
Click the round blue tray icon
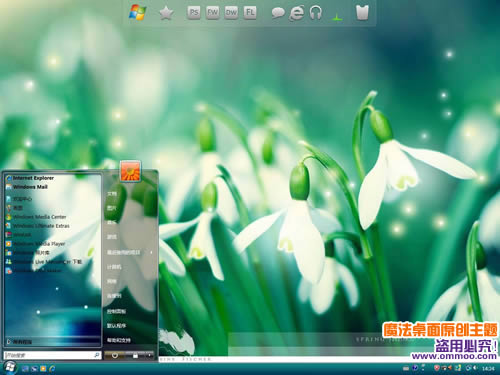pyautogui.click(x=415, y=368)
